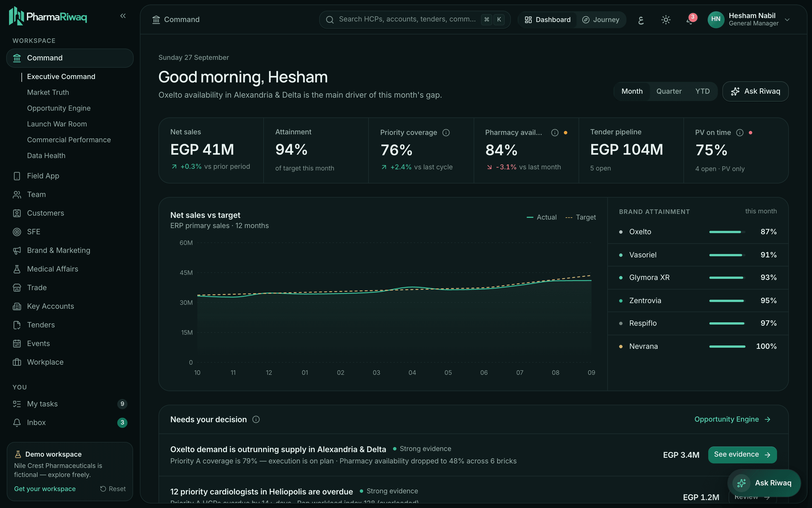This screenshot has width=812, height=508.
Task: Click Needs your decision info icon
Action: point(256,419)
